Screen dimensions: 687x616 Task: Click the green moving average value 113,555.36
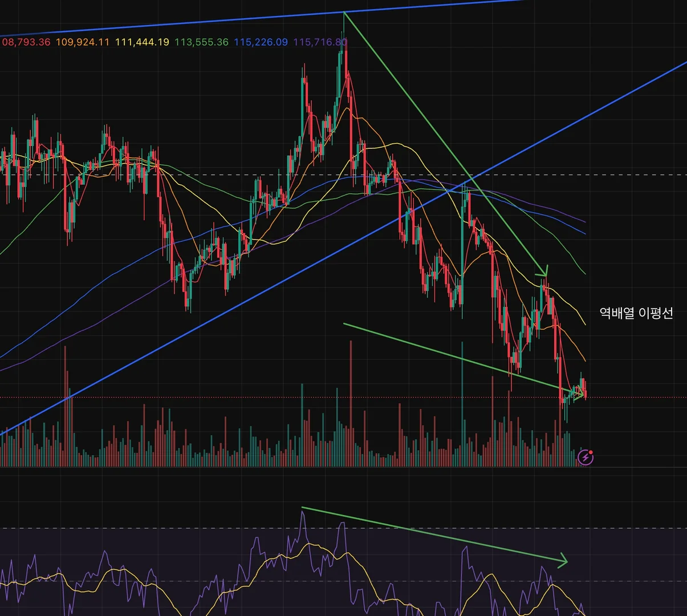[x=201, y=42]
